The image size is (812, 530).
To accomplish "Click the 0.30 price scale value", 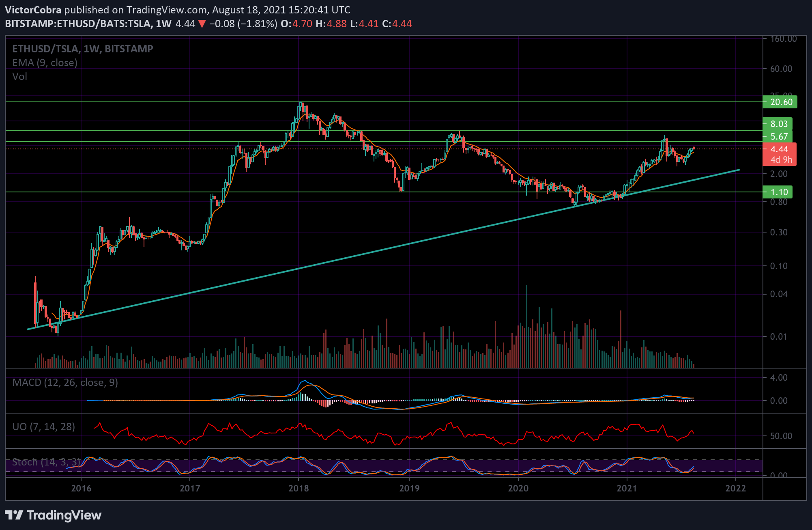I will (779, 232).
